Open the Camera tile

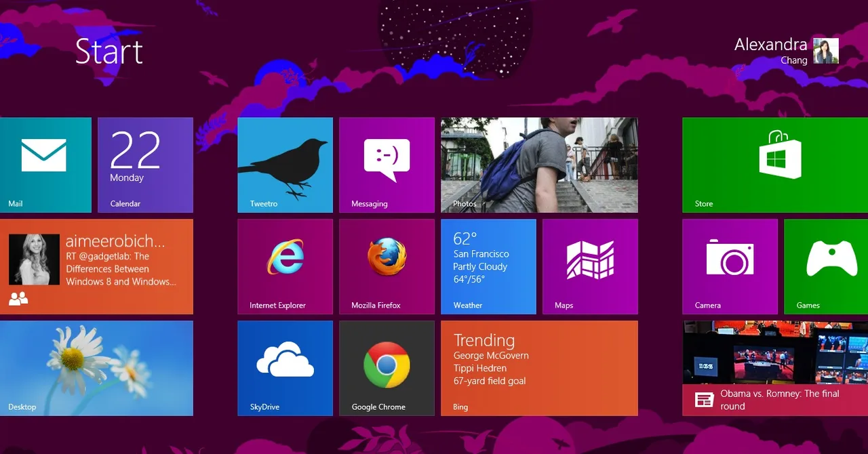click(x=730, y=267)
